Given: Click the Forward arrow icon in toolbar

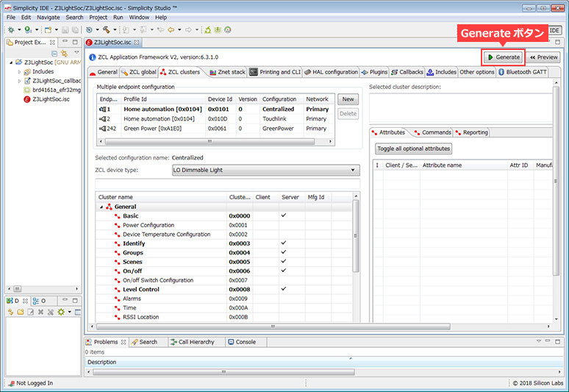Looking at the screenshot, I should [188, 29].
